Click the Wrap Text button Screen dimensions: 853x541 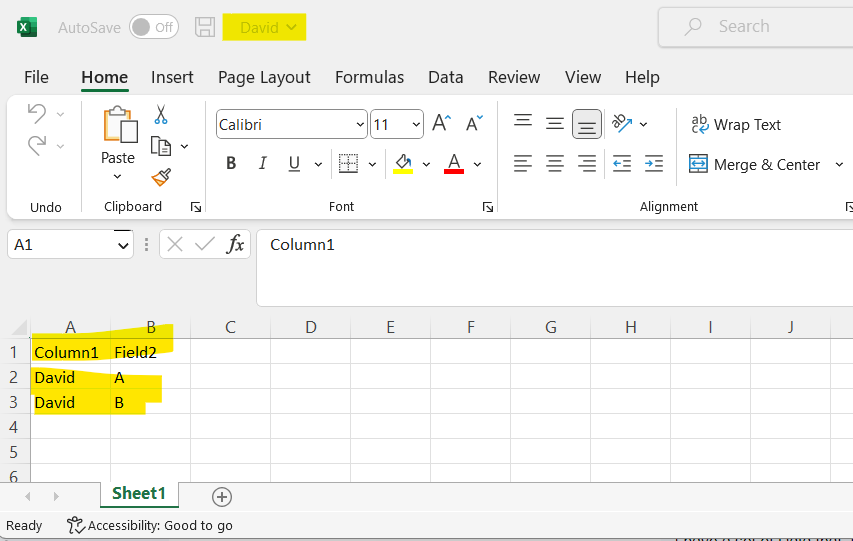click(x=736, y=125)
